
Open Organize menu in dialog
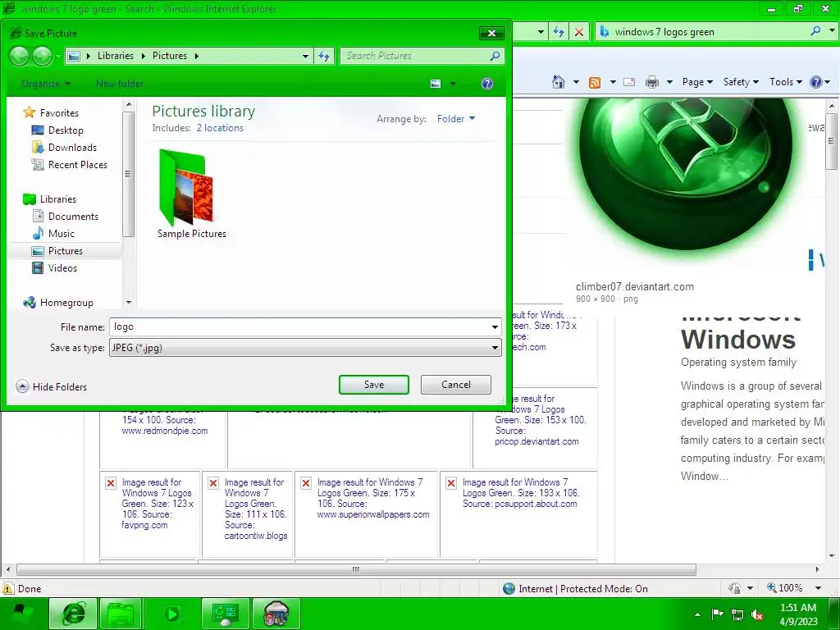pyautogui.click(x=46, y=84)
